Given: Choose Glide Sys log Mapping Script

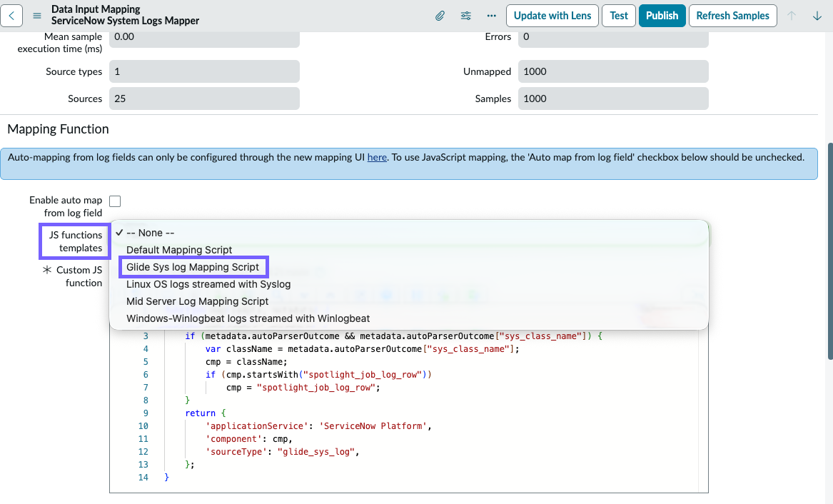Looking at the screenshot, I should click(409, 266).
